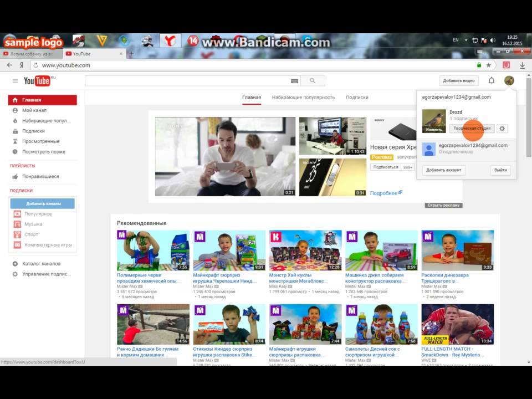Image resolution: width=532 pixels, height=399 pixels.
Task: Open Майнкрафт сюрприз игрушка Черепашки thumbnail
Action: 229,250
